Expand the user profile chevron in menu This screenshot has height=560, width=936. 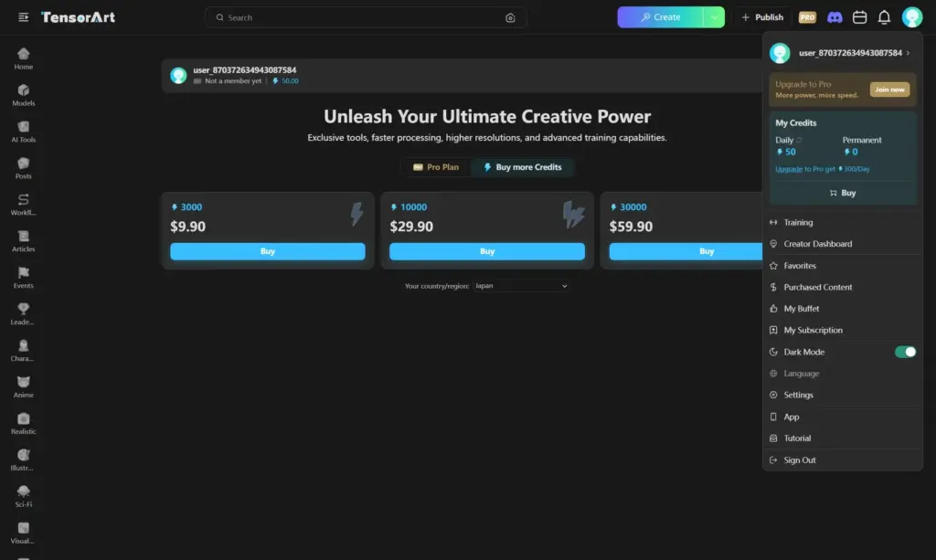point(908,53)
